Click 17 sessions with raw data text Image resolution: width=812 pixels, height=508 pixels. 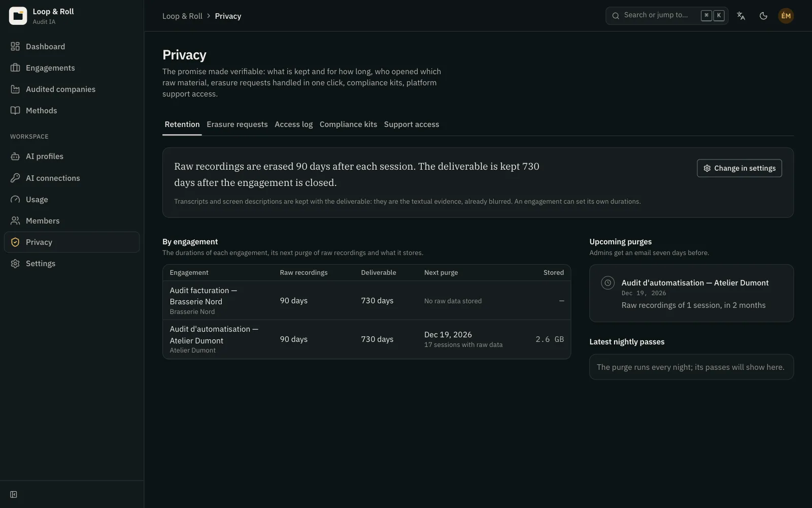coord(463,345)
